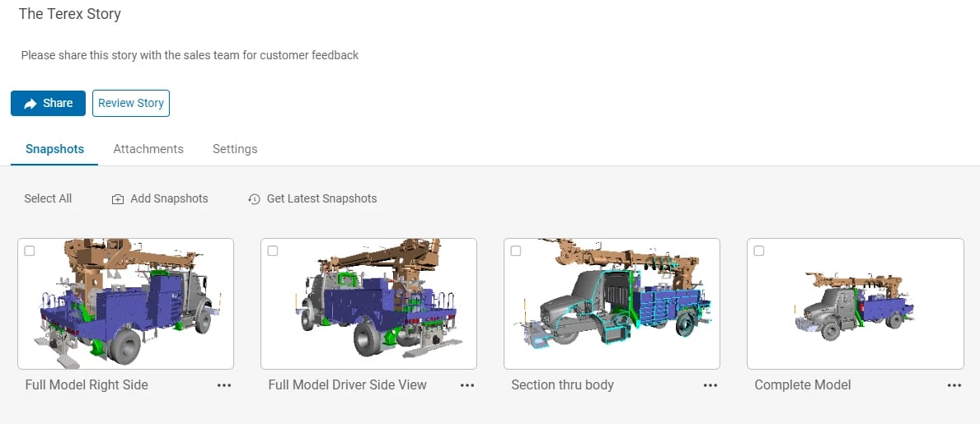Select the Full Model Driver Side View checkbox
Image resolution: width=980 pixels, height=424 pixels.
pos(273,251)
